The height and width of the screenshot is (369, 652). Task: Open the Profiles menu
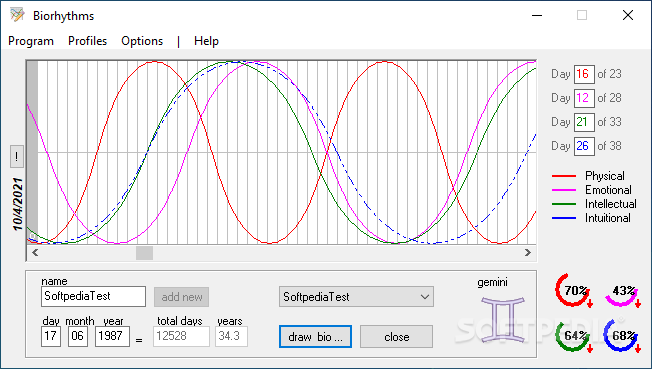tap(87, 41)
